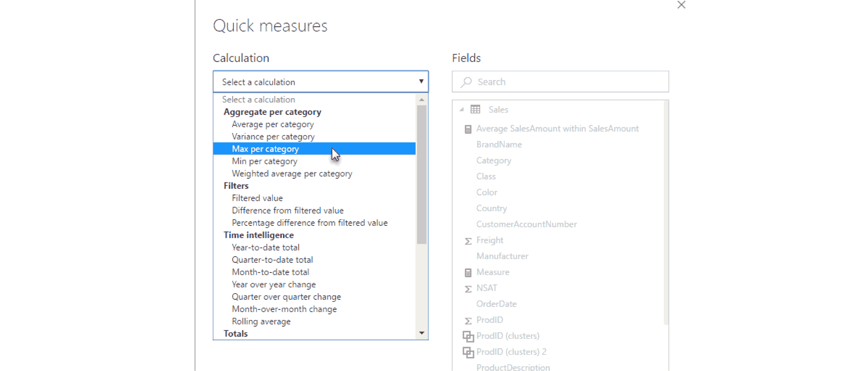Click the calculator icon next to Measure
This screenshot has height=371, width=868.
coord(467,272)
